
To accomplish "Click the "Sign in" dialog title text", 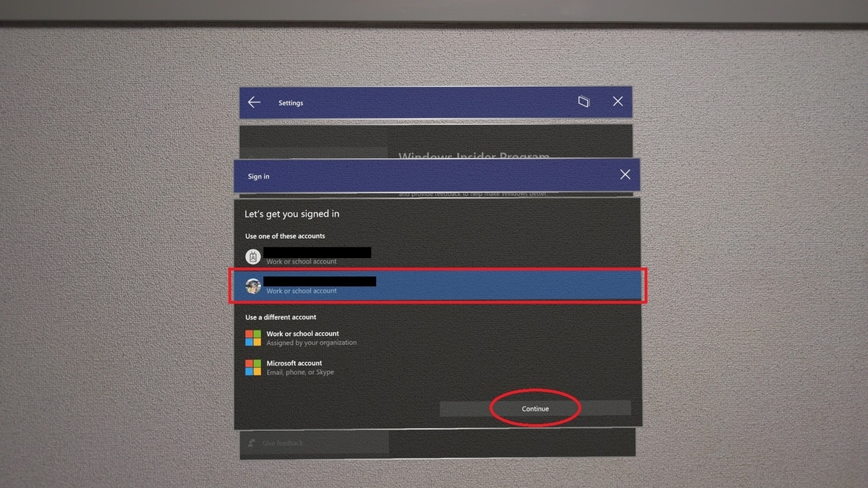I will pyautogui.click(x=258, y=176).
